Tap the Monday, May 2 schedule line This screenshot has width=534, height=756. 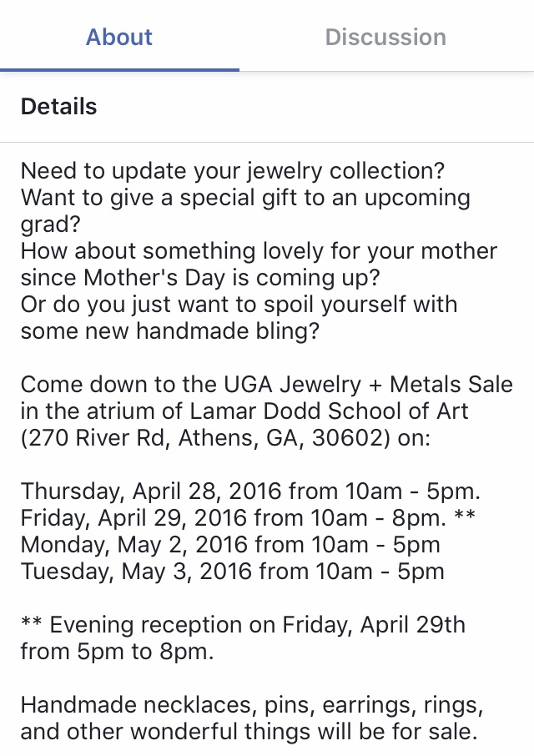pos(230,545)
